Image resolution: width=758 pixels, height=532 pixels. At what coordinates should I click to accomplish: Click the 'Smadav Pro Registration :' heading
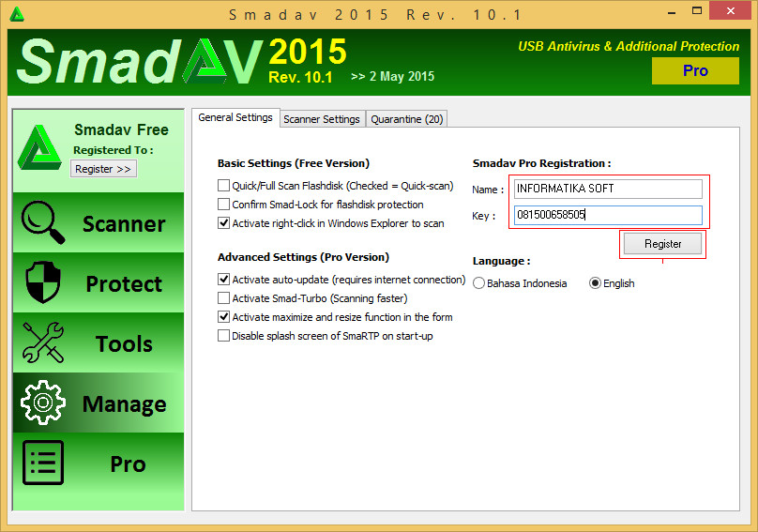pos(541,163)
